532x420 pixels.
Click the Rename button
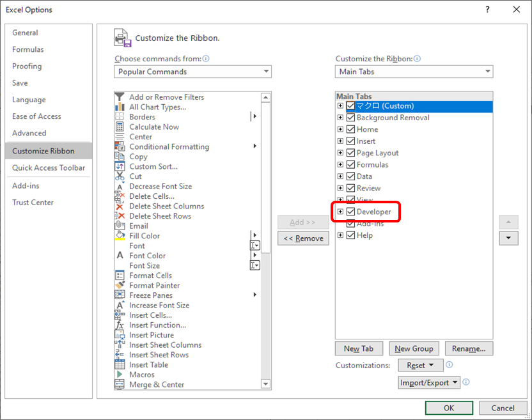[469, 349]
